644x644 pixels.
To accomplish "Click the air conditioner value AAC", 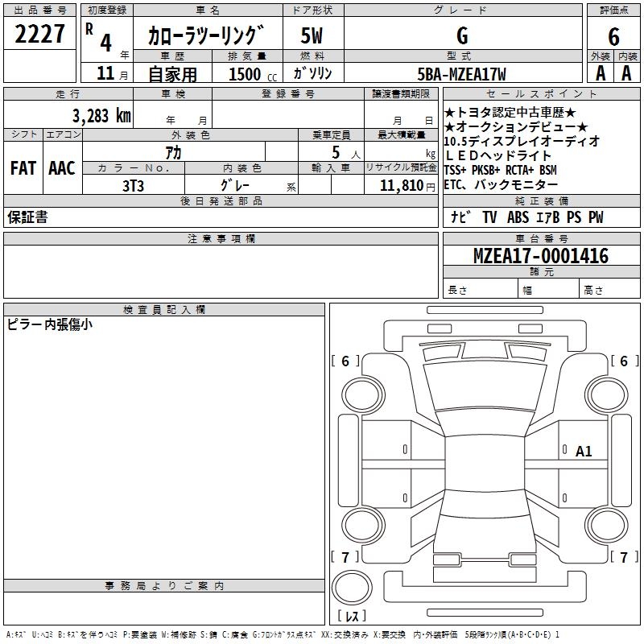I will coord(62,168).
